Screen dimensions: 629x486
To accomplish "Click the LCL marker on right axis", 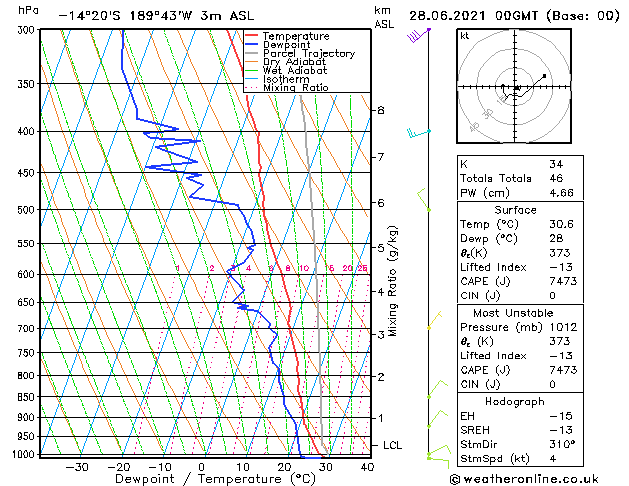I will [x=394, y=445].
